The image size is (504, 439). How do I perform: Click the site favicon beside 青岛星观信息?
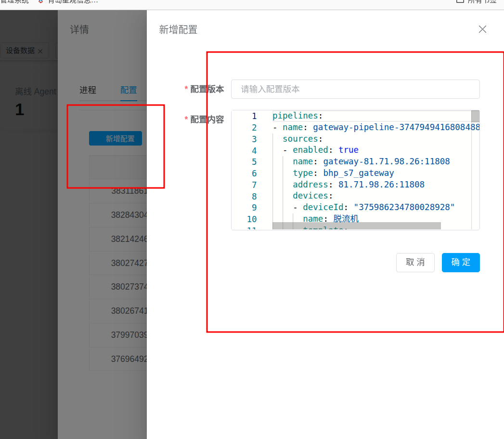pyautogui.click(x=40, y=1)
